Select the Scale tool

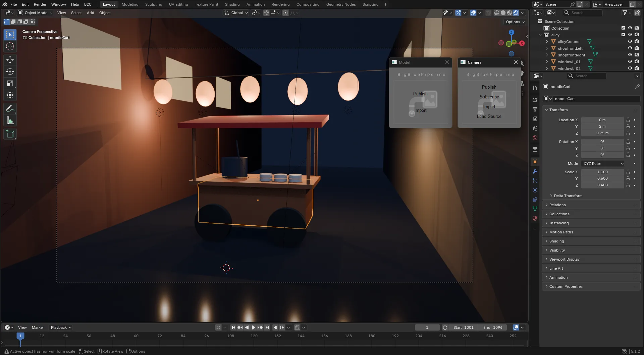click(10, 83)
